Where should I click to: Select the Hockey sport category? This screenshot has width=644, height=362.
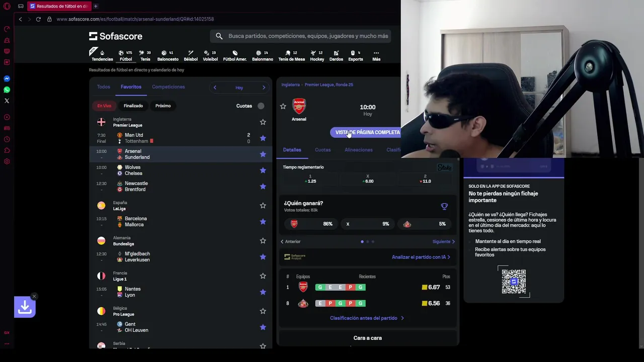pyautogui.click(x=317, y=55)
